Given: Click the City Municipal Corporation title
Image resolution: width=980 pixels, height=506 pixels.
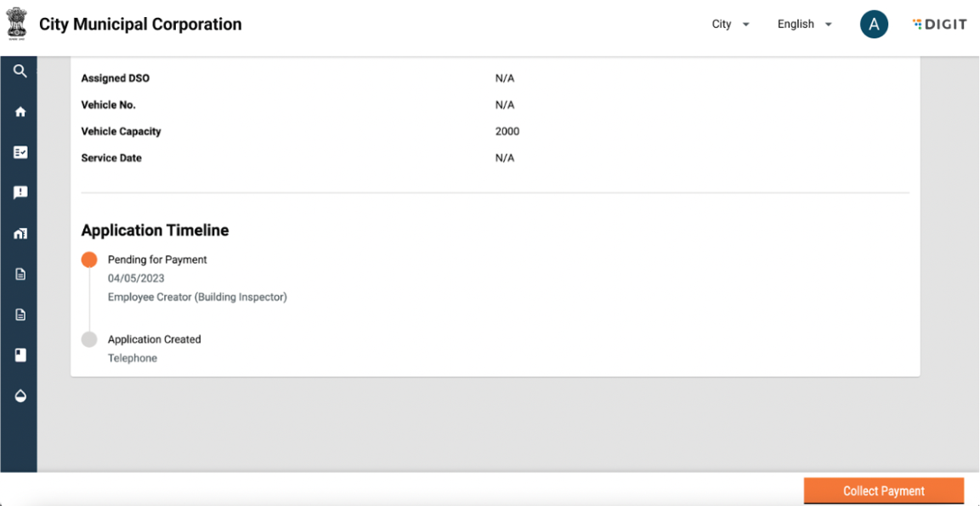Looking at the screenshot, I should click(x=140, y=25).
